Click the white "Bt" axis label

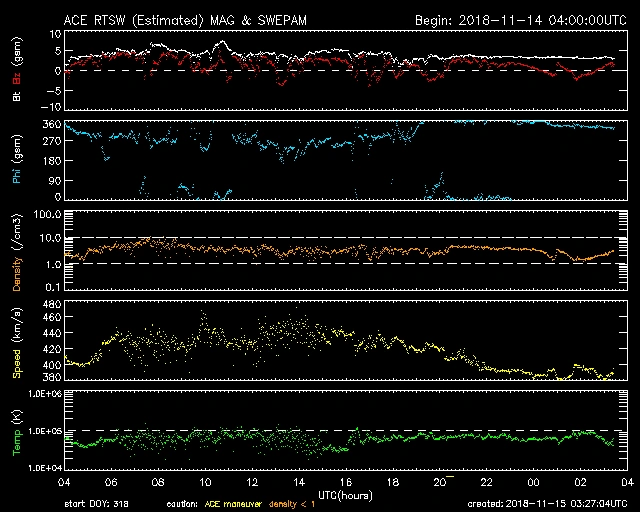pyautogui.click(x=17, y=96)
